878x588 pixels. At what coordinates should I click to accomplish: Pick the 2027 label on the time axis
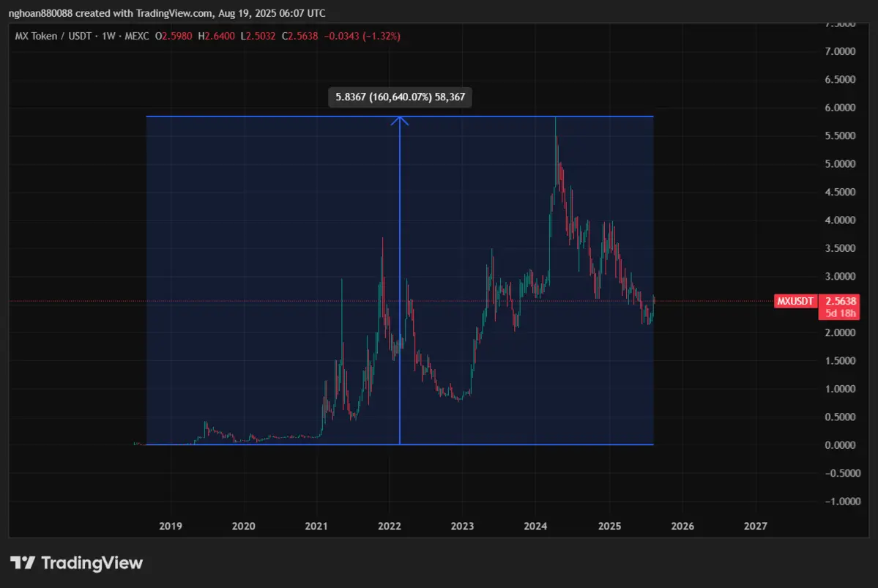tap(755, 526)
